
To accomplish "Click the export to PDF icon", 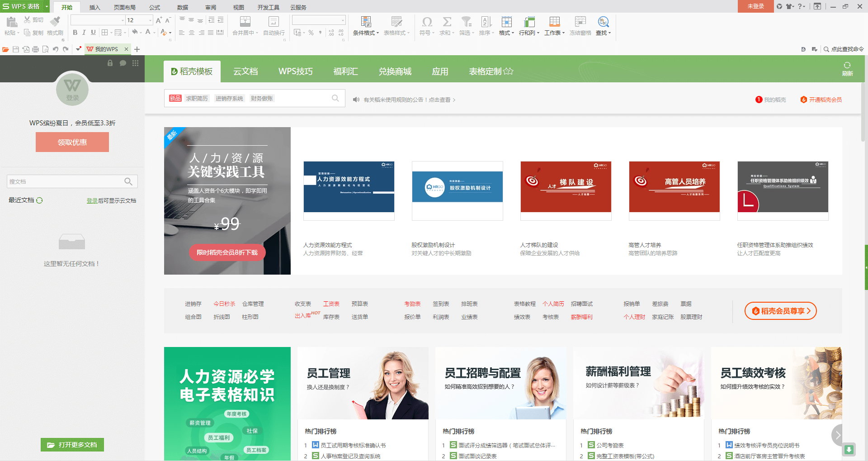I will click(26, 49).
